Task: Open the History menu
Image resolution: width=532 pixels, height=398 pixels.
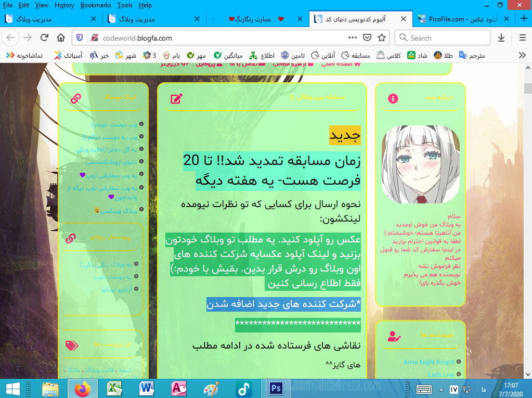Action: coord(64,5)
